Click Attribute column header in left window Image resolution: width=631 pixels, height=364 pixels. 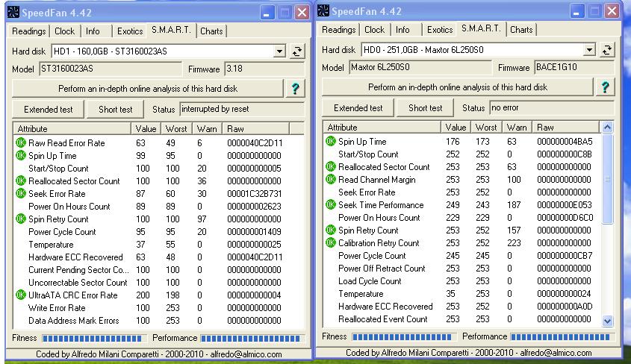pos(72,129)
